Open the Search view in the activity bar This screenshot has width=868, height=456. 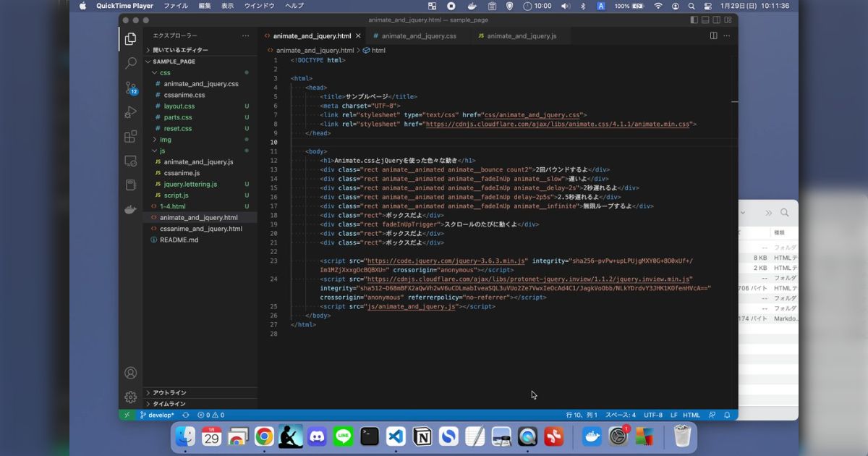(130, 63)
